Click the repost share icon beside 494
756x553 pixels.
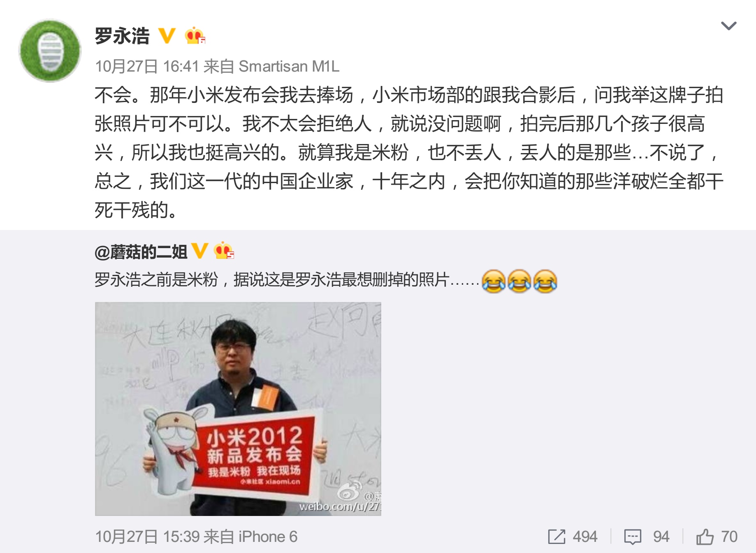pos(557,537)
